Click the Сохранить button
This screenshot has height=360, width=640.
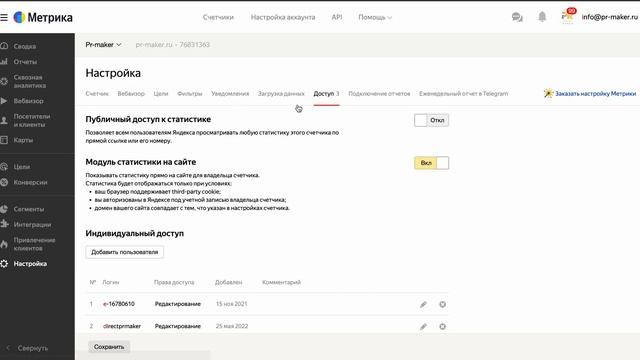109,347
